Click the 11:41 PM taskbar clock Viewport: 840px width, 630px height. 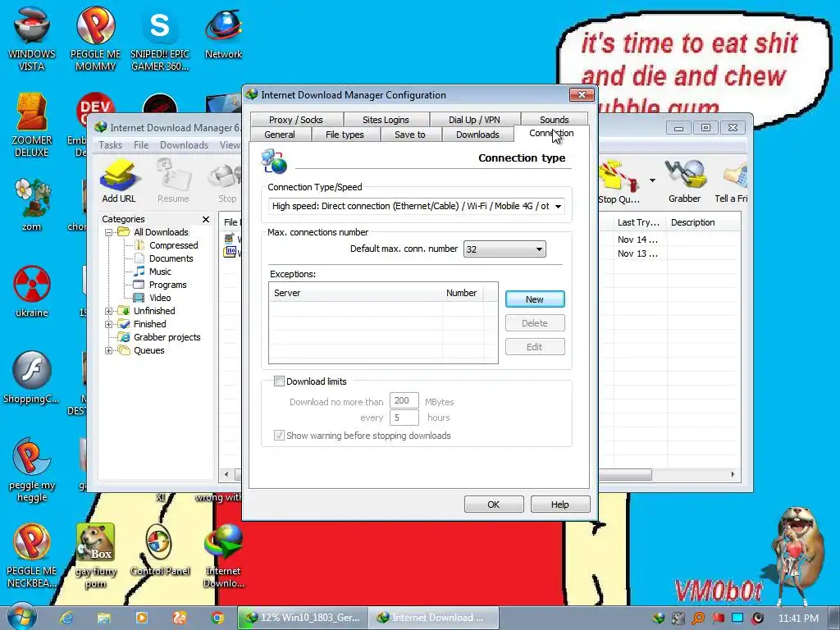(x=798, y=619)
